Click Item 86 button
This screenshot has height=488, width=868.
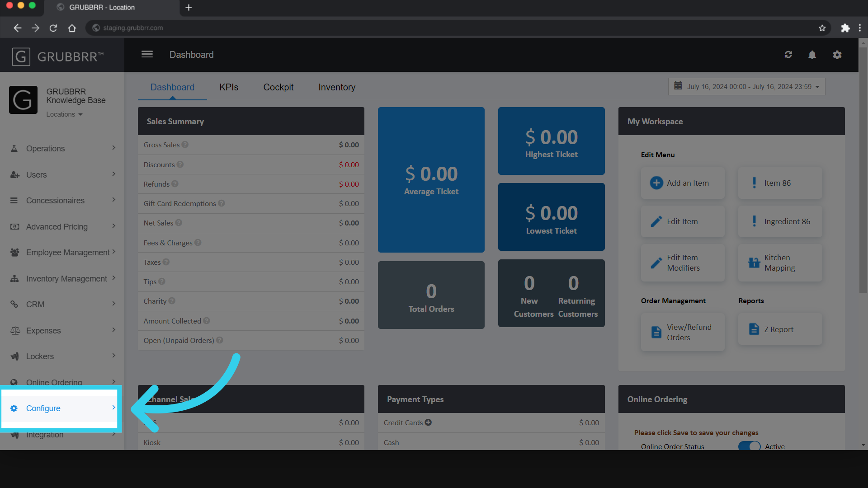pos(780,183)
